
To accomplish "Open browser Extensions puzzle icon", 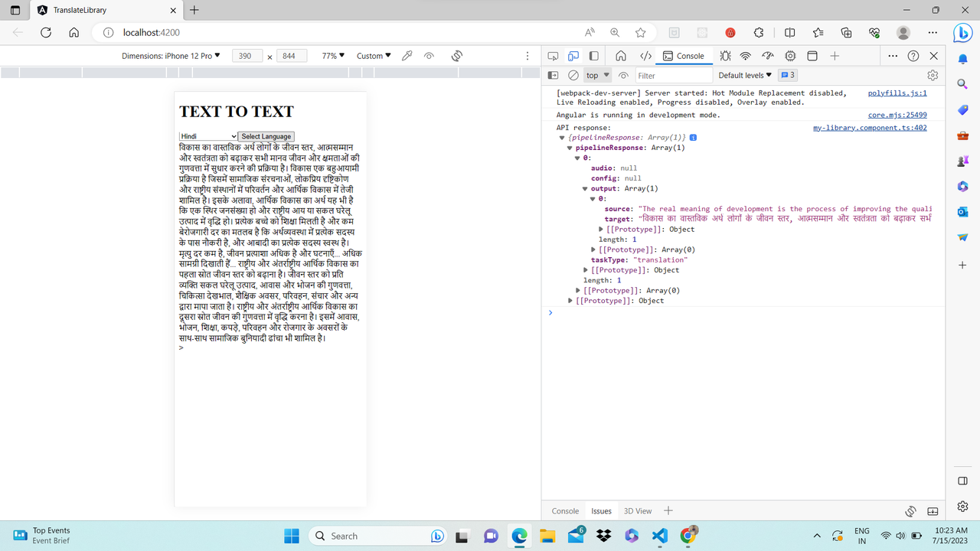I will (x=759, y=32).
